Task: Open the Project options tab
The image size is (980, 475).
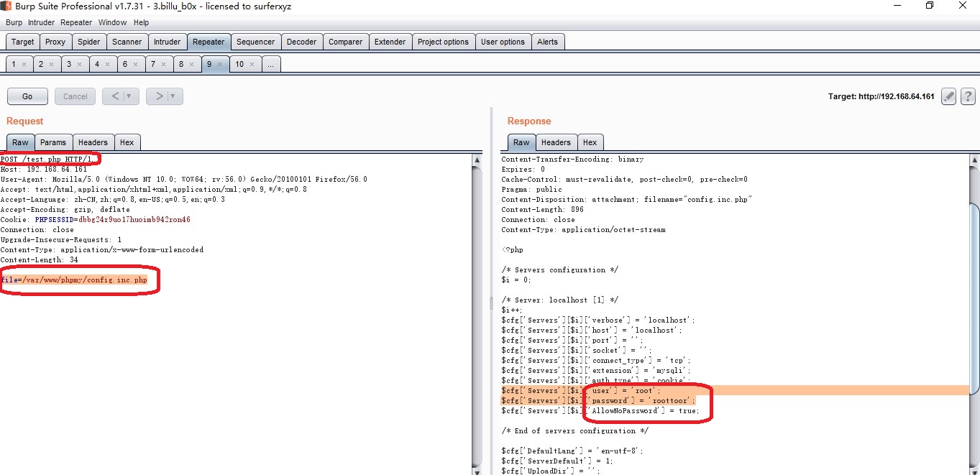Action: coord(443,42)
